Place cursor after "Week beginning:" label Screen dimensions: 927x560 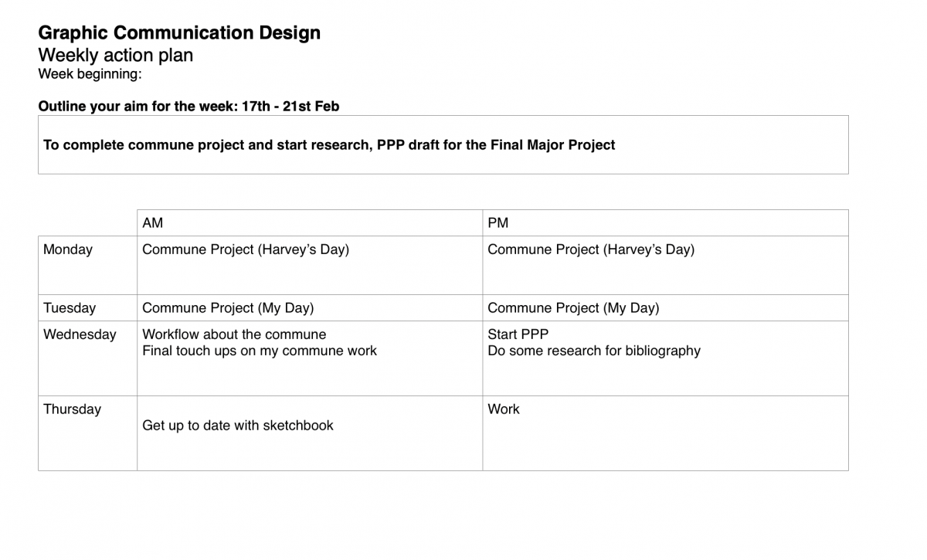[x=144, y=75]
